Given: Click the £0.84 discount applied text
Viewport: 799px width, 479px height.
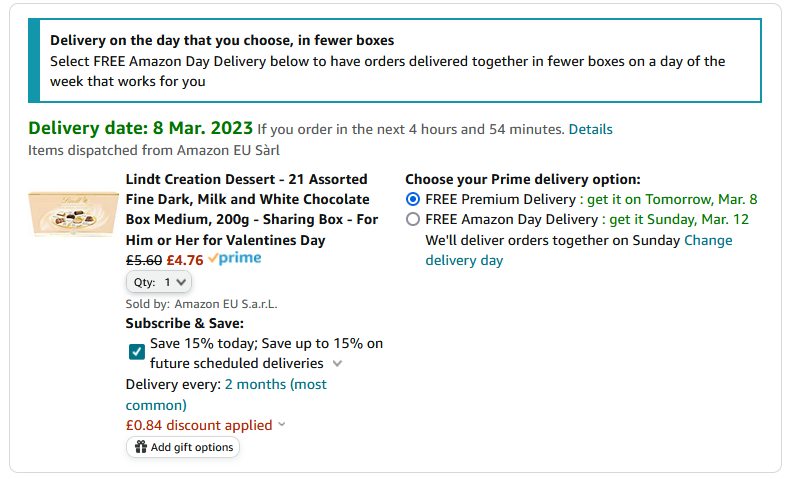Looking at the screenshot, I should point(199,425).
